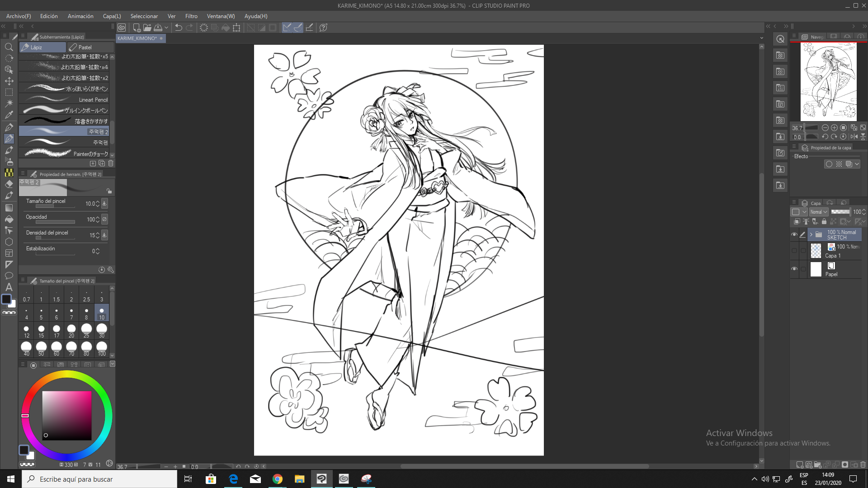Click the Windows search box
Image resolution: width=868 pixels, height=488 pixels.
(99, 479)
